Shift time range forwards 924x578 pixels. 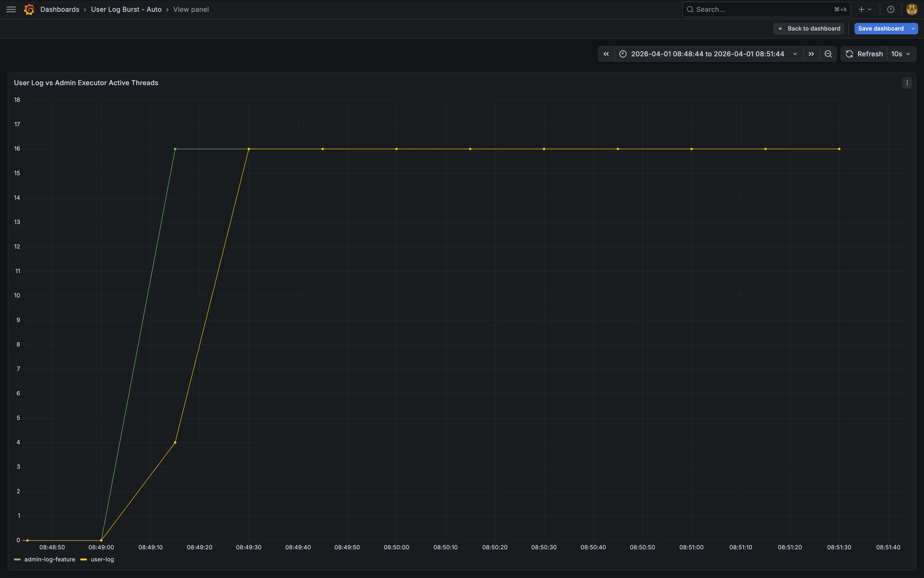[811, 54]
